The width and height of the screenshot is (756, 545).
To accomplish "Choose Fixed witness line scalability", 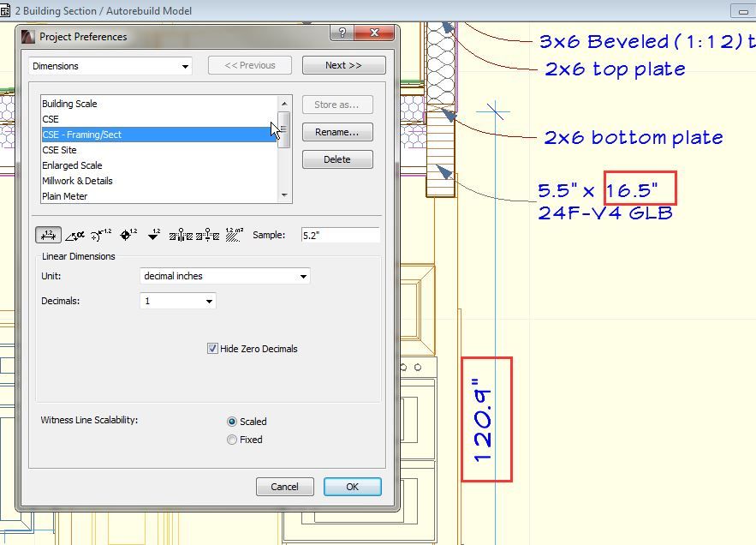I will pyautogui.click(x=231, y=439).
